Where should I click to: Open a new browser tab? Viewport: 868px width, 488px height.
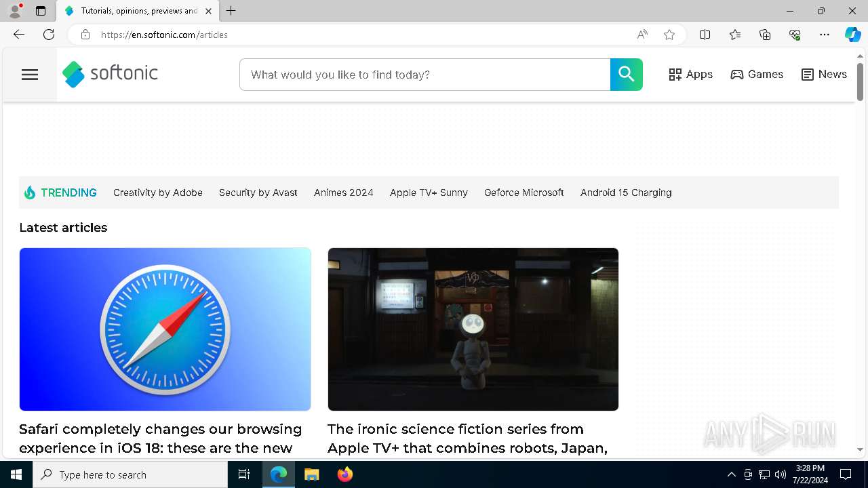tap(231, 11)
